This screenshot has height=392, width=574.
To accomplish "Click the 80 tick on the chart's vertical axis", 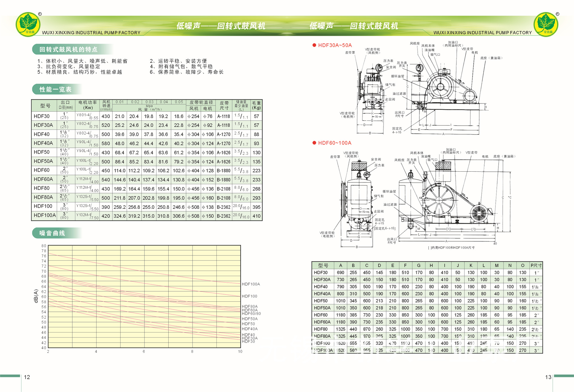I will [44, 246].
